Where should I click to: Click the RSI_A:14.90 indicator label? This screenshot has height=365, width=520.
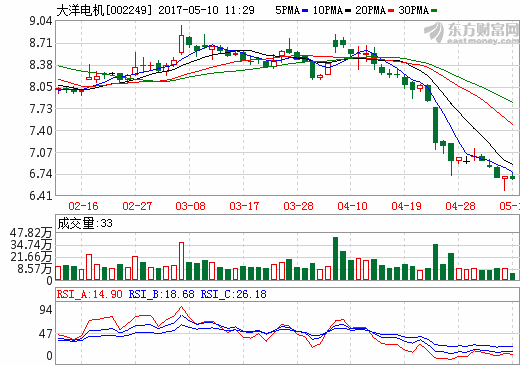89,294
